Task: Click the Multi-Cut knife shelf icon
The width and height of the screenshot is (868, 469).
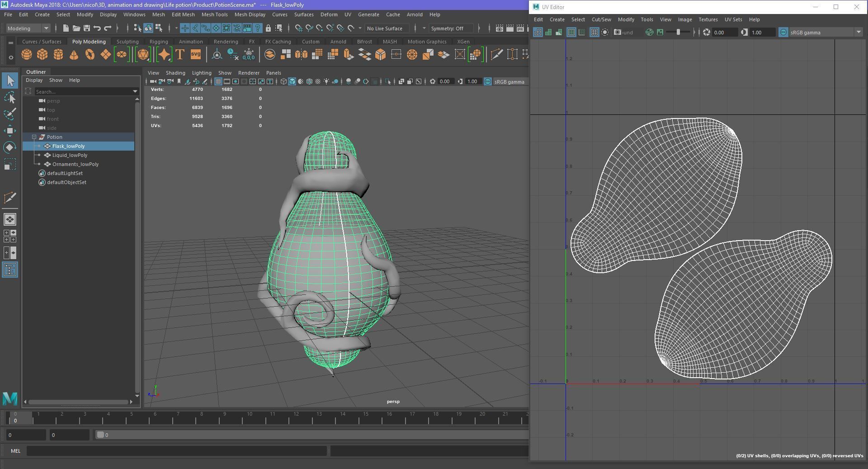Action: point(496,55)
